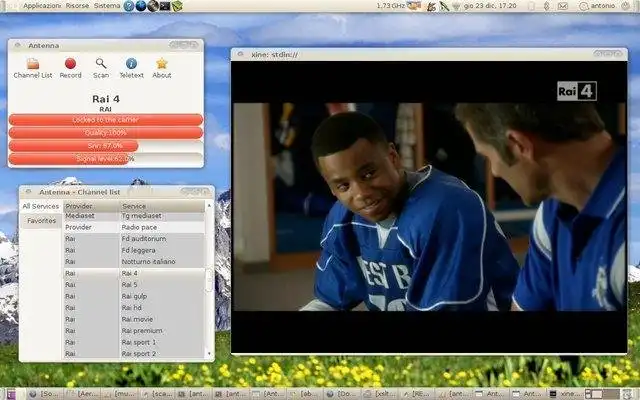
Task: Open the Risorse menu in top panel
Action: (77, 6)
